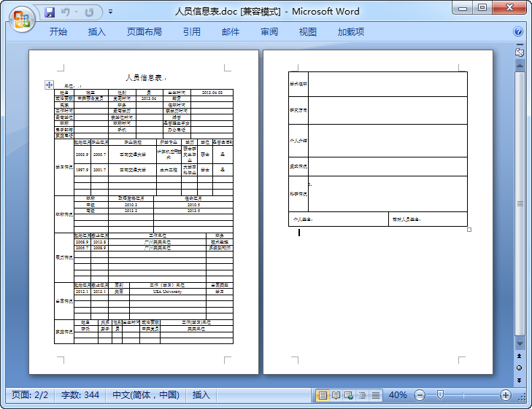Click the USA University table cell
The image size is (532, 409).
pos(168,292)
